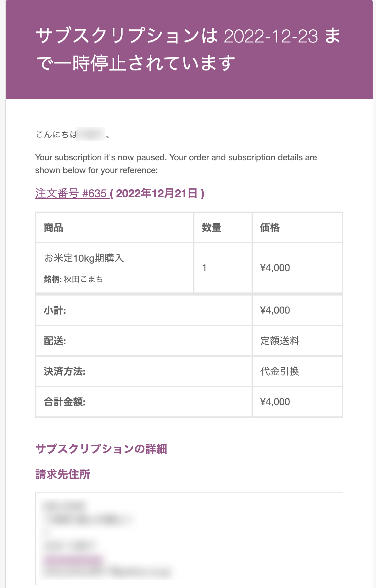This screenshot has width=376, height=588.
Task: Select the 代金引換 payment method value
Action: click(x=280, y=372)
